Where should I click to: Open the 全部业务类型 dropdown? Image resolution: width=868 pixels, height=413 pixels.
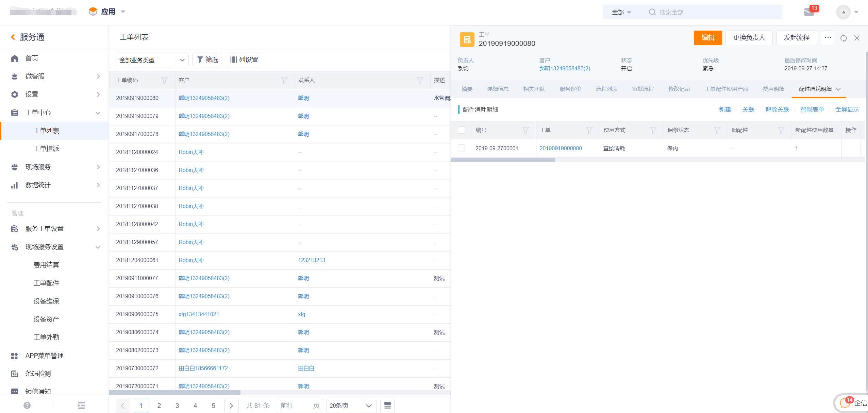pos(152,60)
